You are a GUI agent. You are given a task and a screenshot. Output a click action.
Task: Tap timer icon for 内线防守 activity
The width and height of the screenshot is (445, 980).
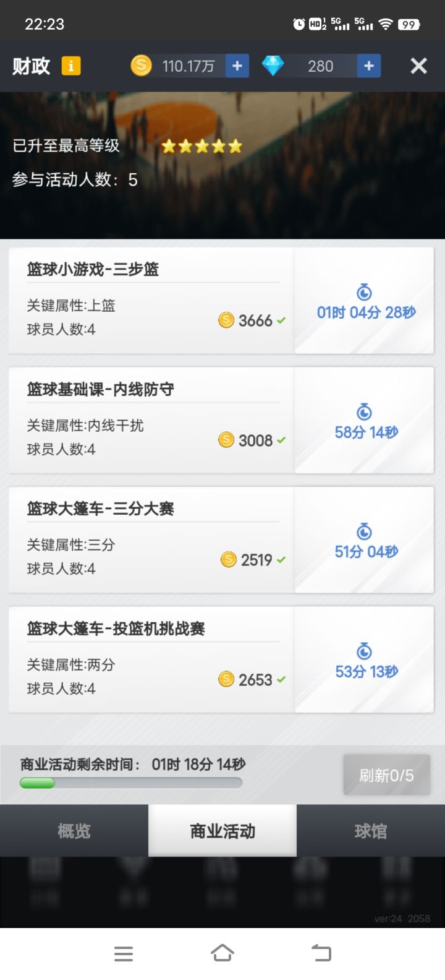coord(365,411)
